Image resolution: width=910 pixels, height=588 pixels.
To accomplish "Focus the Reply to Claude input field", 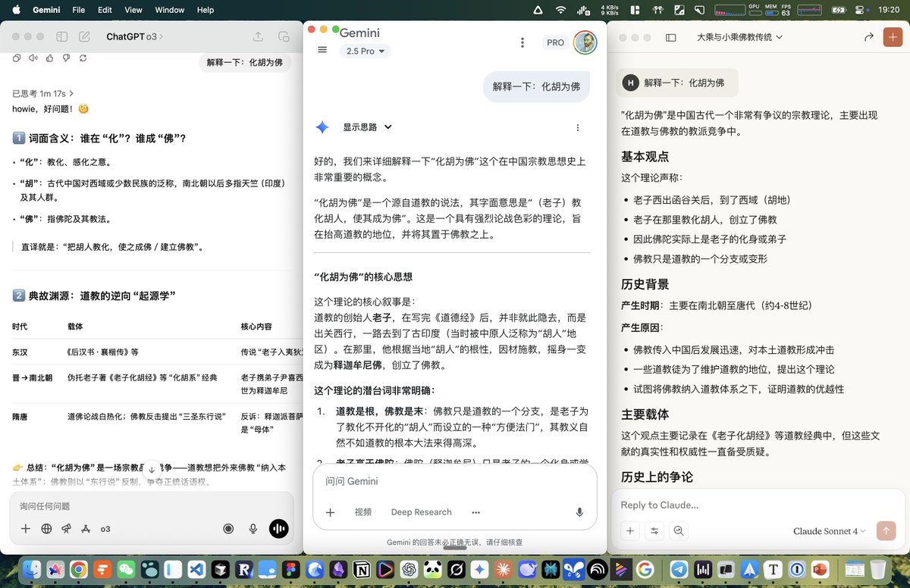I will (757, 505).
